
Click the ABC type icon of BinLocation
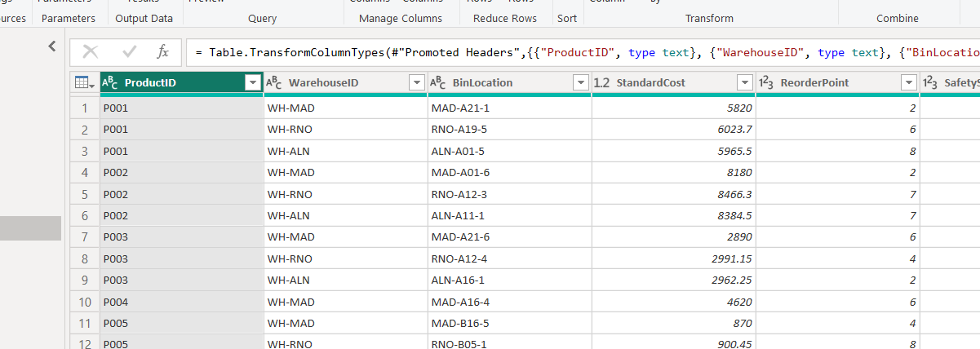coord(437,82)
